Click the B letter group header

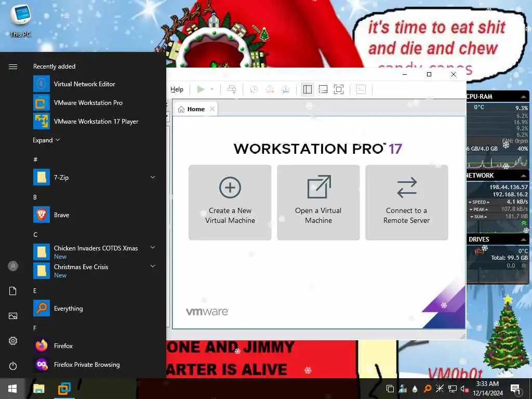(x=35, y=197)
